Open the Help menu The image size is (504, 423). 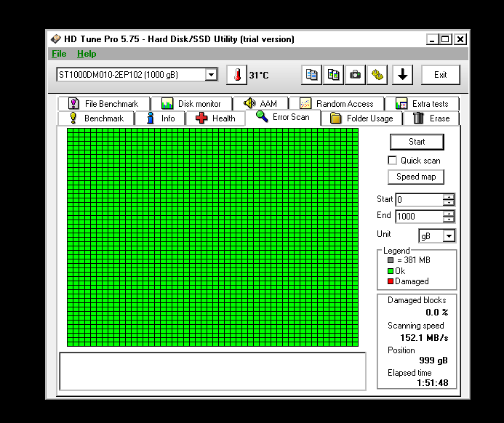[x=87, y=54]
